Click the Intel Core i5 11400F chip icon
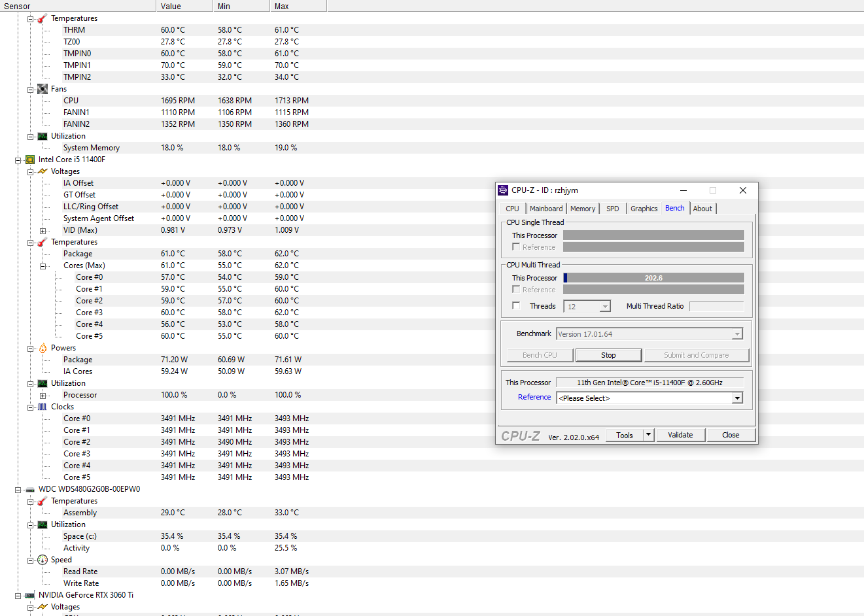 [x=30, y=160]
